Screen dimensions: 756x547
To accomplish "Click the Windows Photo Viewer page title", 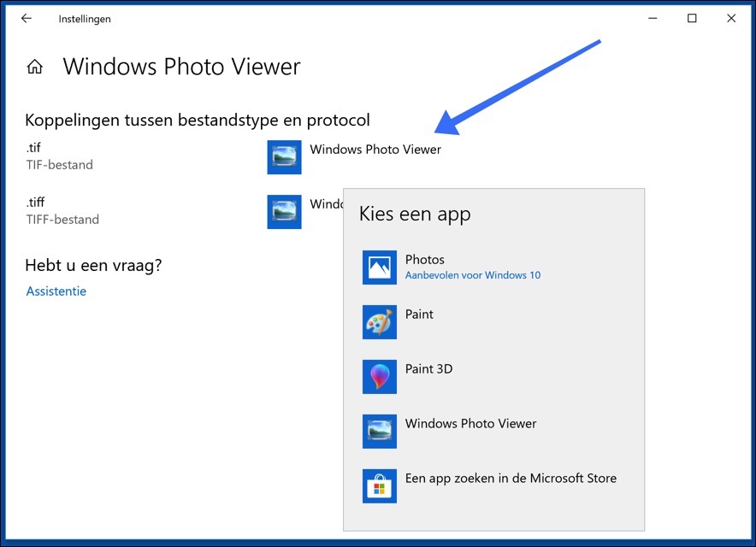I will (181, 67).
